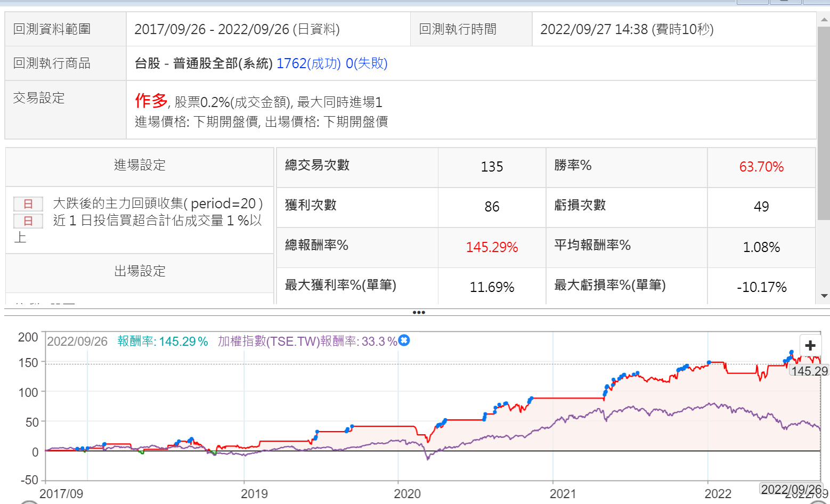Screen dimensions: 830x504
Task: Select the condition 大跌後的主力回頭收集( period=20 )
Action: click(158, 204)
